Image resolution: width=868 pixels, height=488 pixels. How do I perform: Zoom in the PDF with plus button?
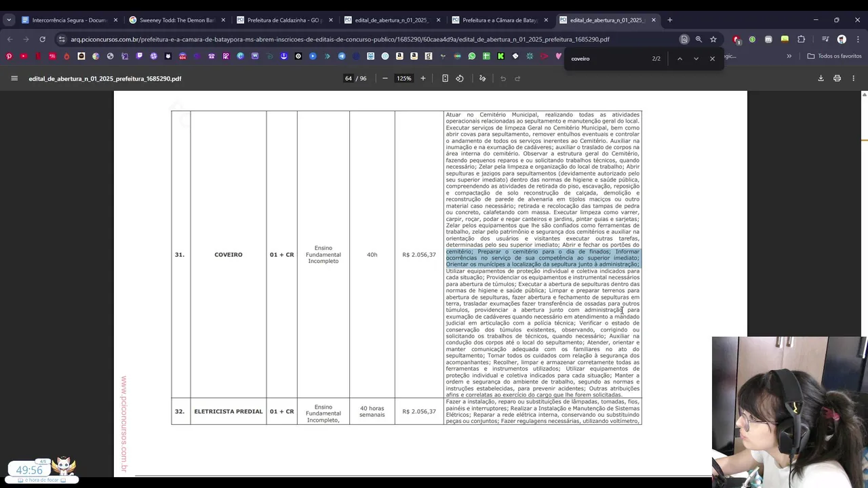tap(423, 79)
